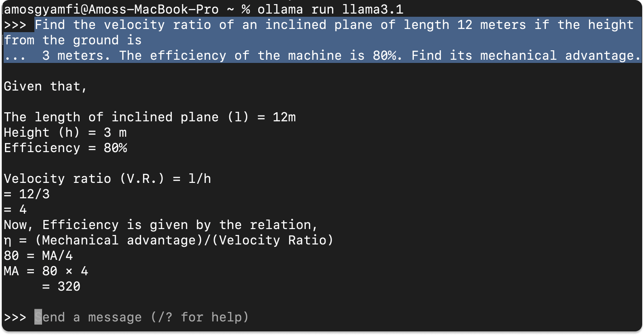The image size is (644, 335).
Task: Click the 'Velocity ratio (V.R.) = l/h' line
Action: point(107,179)
